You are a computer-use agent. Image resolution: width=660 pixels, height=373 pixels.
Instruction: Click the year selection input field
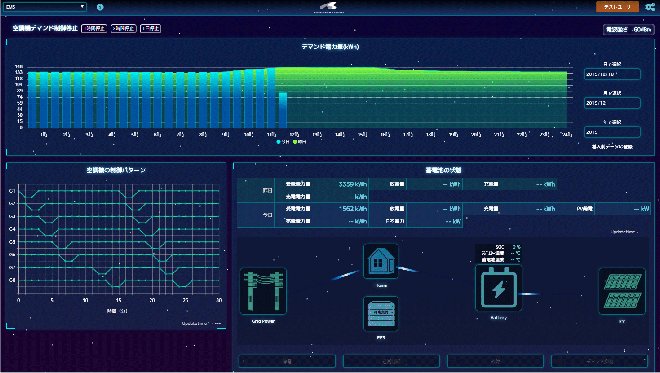click(612, 132)
